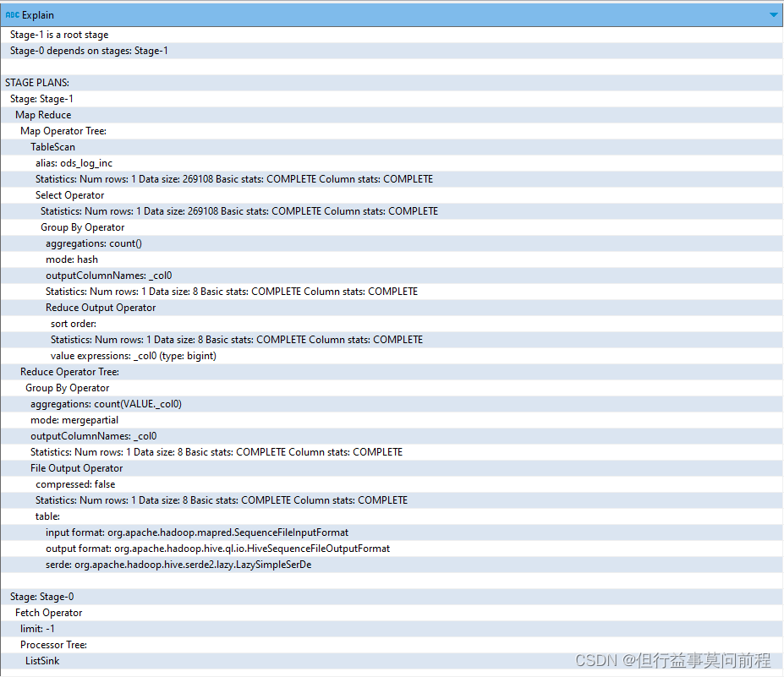Select the 'Reduce Operator Tree:' row
This screenshot has height=677, width=784.
[392, 372]
